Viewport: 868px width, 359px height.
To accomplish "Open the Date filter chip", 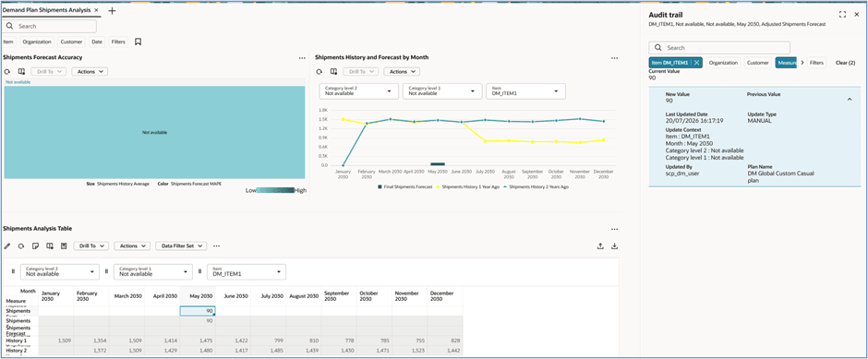I will tap(97, 42).
